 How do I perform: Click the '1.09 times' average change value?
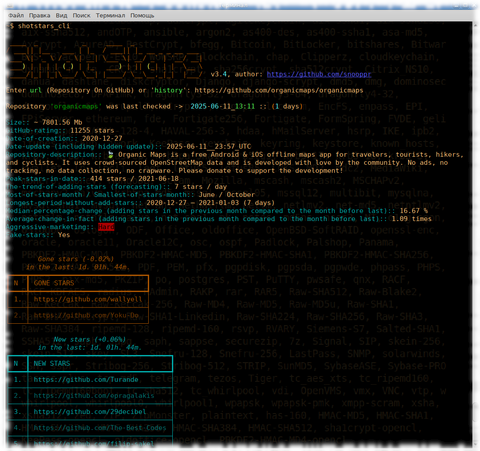(411, 219)
